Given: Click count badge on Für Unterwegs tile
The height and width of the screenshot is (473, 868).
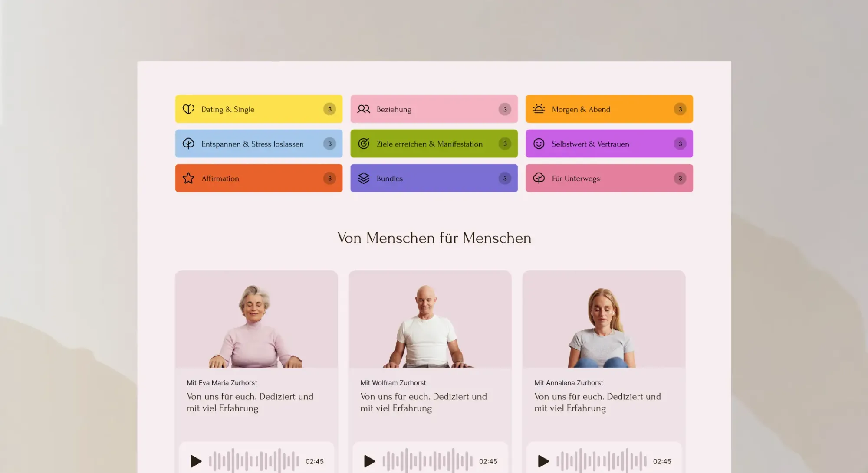Looking at the screenshot, I should (x=680, y=178).
